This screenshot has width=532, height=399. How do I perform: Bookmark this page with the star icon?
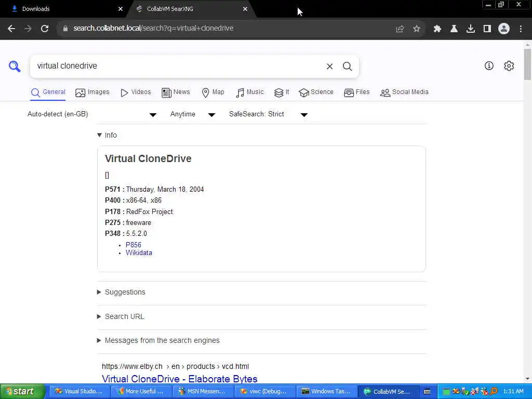(416, 29)
